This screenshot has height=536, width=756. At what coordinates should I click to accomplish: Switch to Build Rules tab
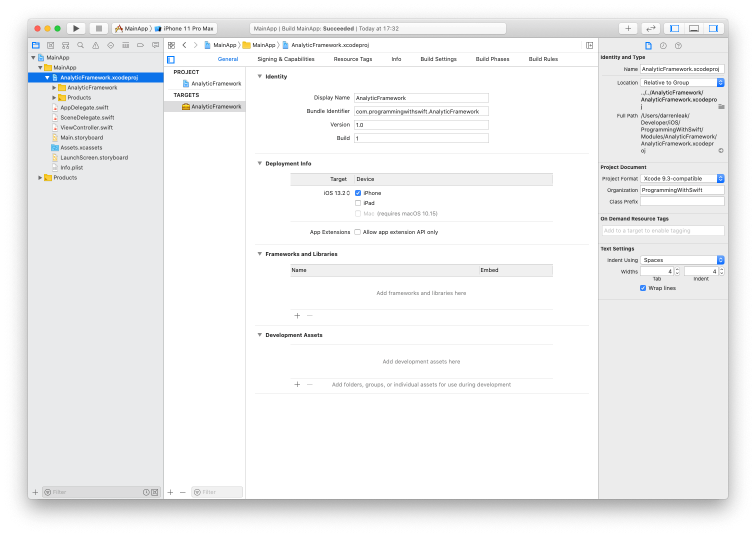(543, 59)
